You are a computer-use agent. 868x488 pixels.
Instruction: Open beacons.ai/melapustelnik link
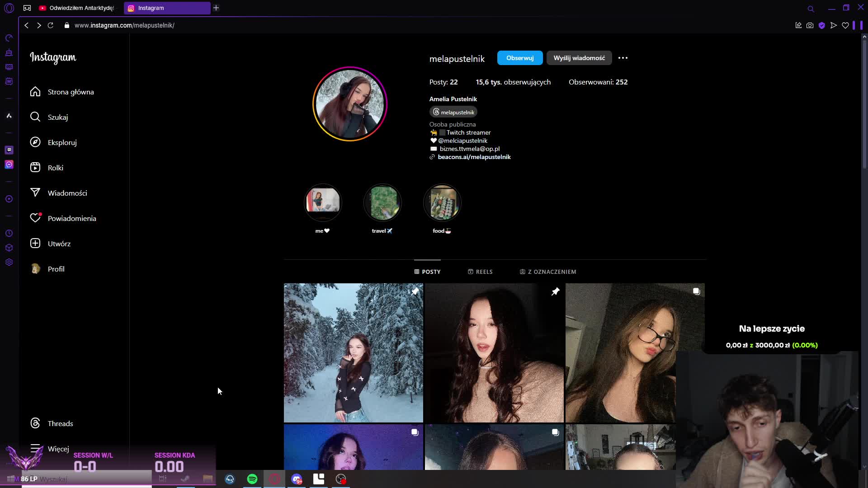pyautogui.click(x=474, y=157)
